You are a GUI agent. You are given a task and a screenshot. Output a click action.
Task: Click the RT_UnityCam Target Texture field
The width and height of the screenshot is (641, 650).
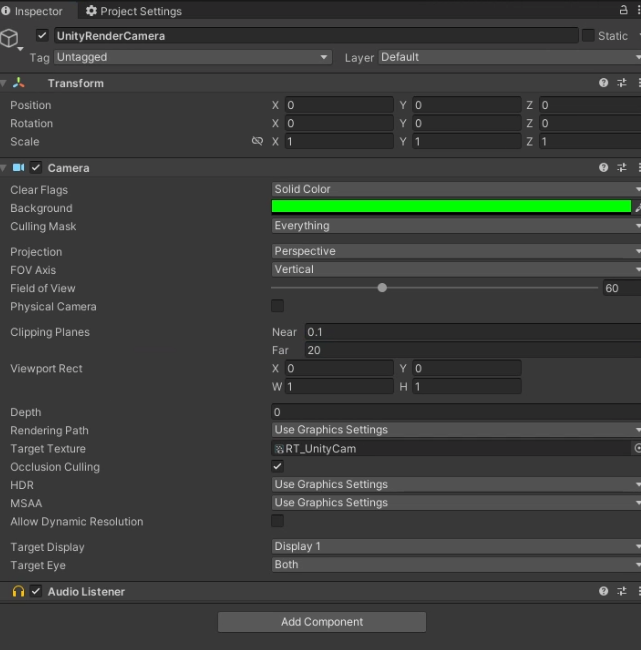click(451, 448)
